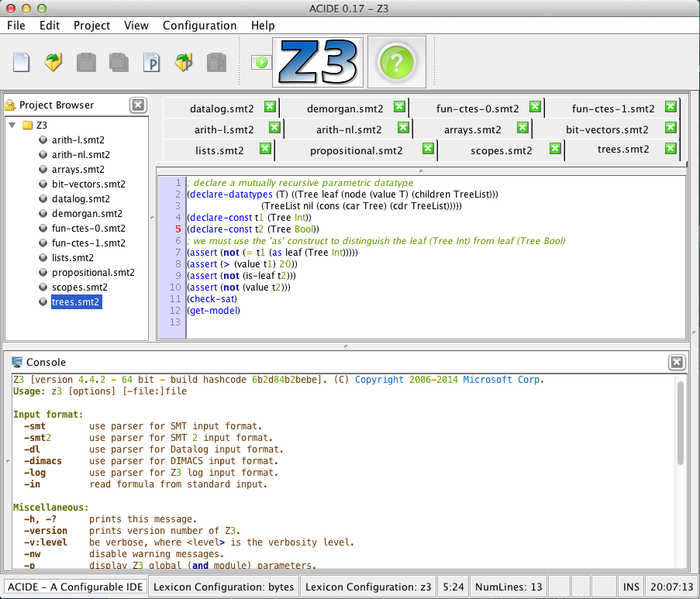The width and height of the screenshot is (700, 599).
Task: Create a new file with the blank page icon
Action: tap(21, 63)
